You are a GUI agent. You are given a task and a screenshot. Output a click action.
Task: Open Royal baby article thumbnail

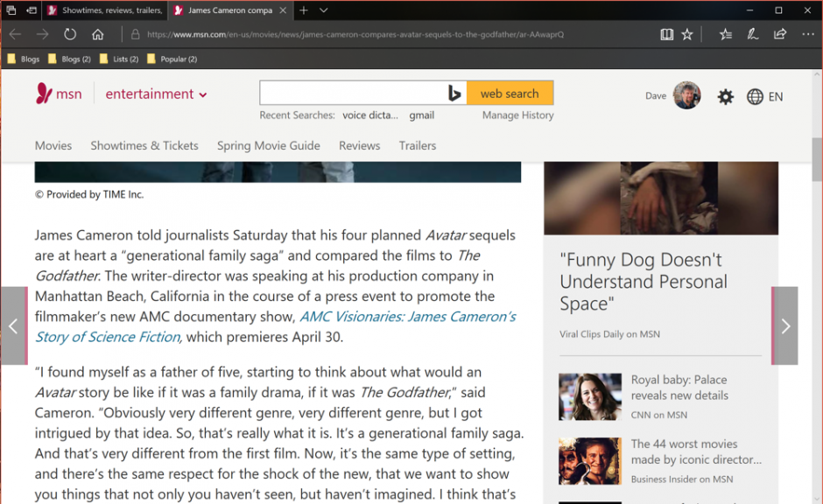[x=590, y=396]
